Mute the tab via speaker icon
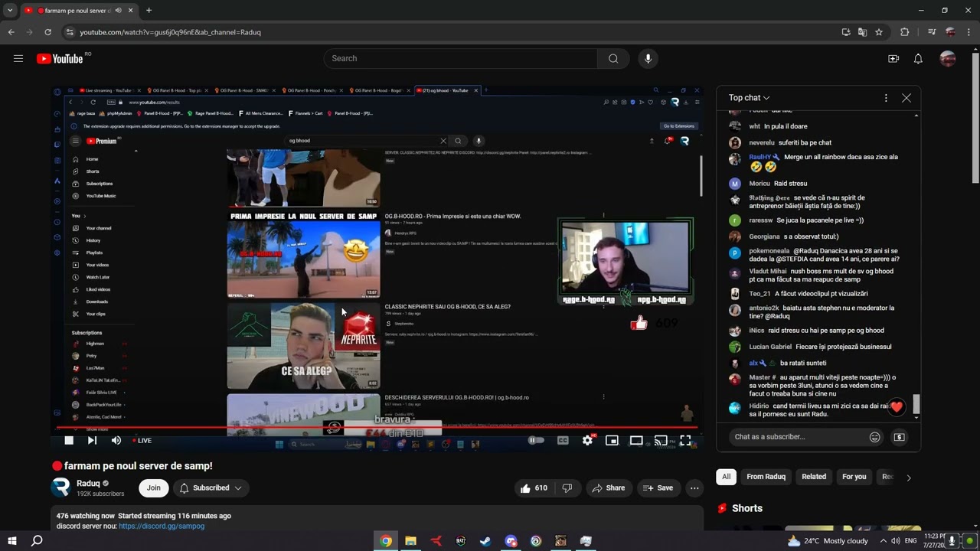 [x=119, y=11]
